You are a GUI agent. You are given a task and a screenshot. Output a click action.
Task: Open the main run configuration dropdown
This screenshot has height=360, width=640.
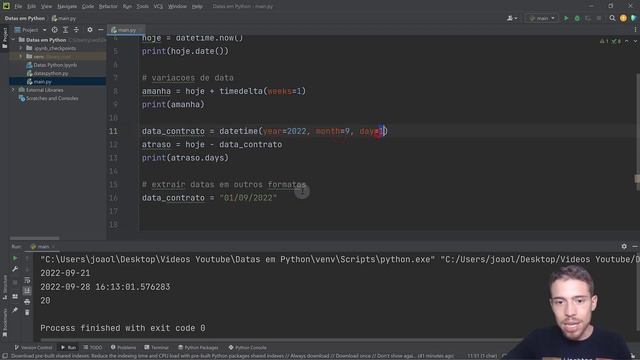542,18
